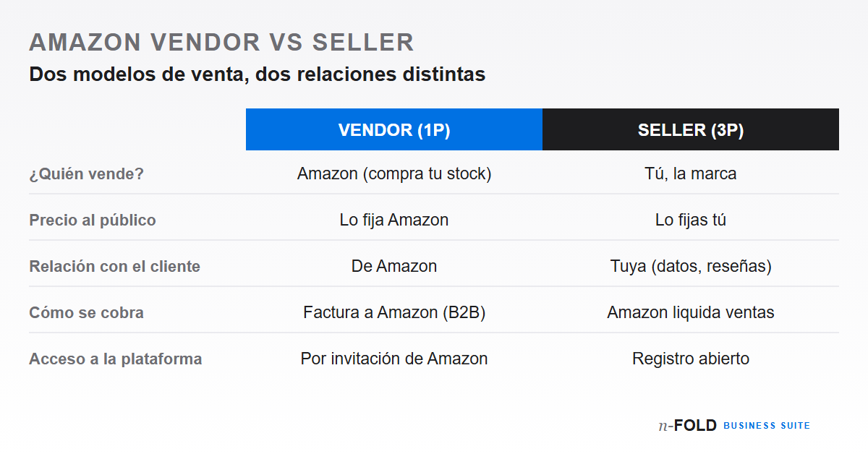Click the Registro abierto cell

point(691,359)
